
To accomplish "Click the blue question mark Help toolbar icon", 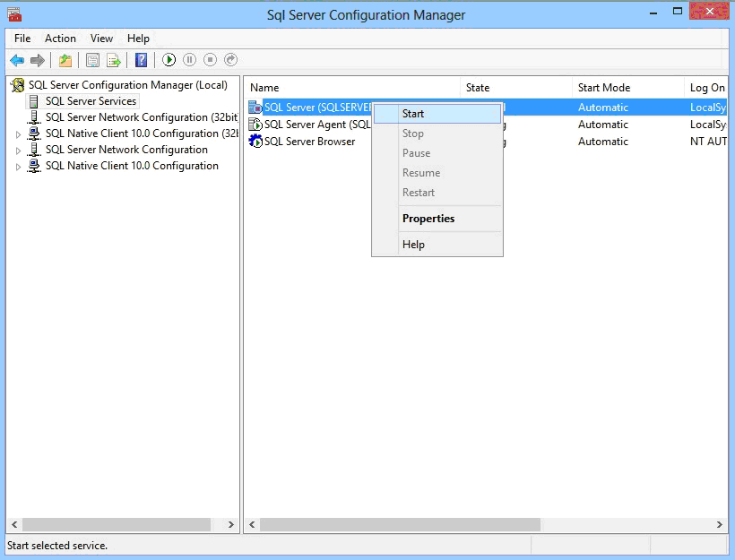I will (141, 60).
